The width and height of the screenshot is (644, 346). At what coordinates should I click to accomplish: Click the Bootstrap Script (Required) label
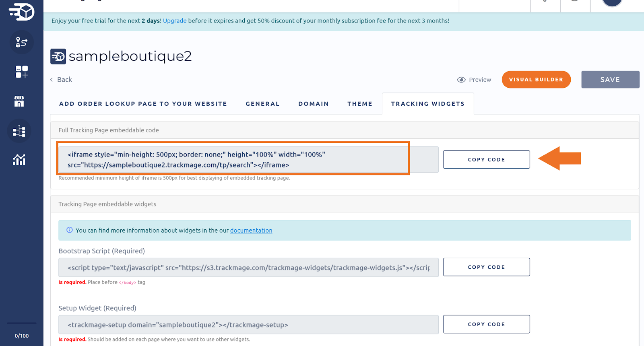(x=101, y=251)
